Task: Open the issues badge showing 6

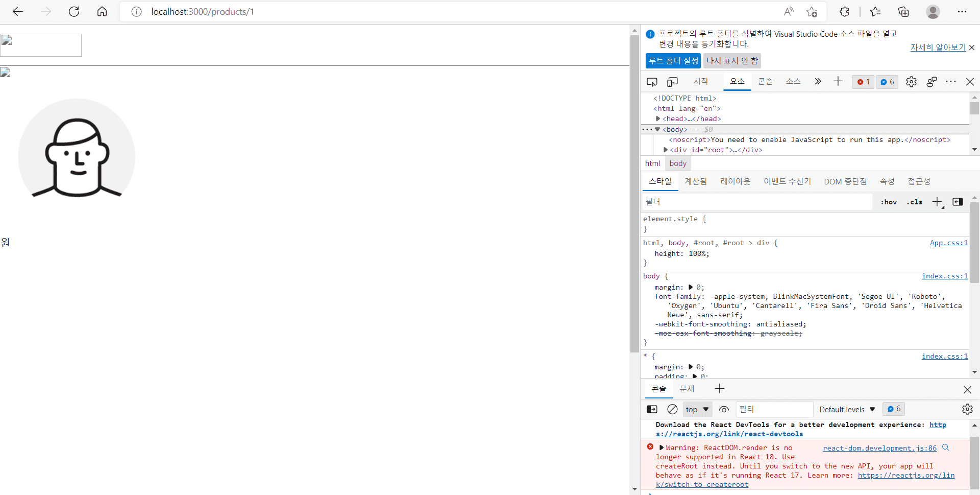Action: coord(887,82)
